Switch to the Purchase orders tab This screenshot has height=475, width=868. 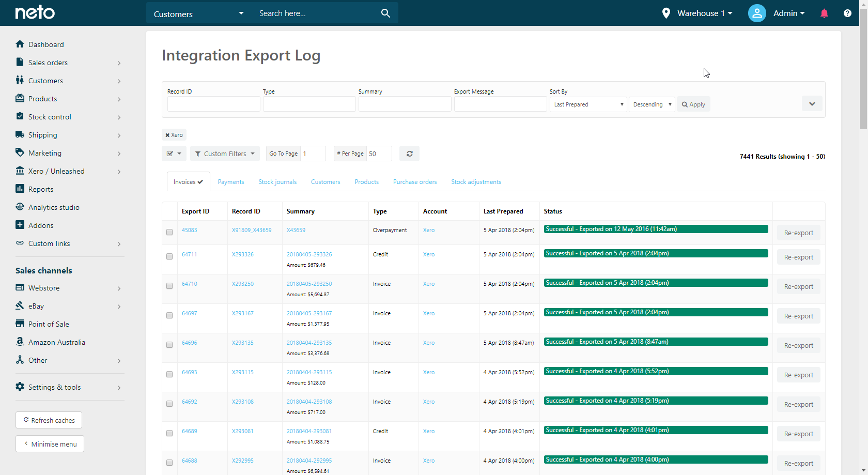pyautogui.click(x=415, y=182)
